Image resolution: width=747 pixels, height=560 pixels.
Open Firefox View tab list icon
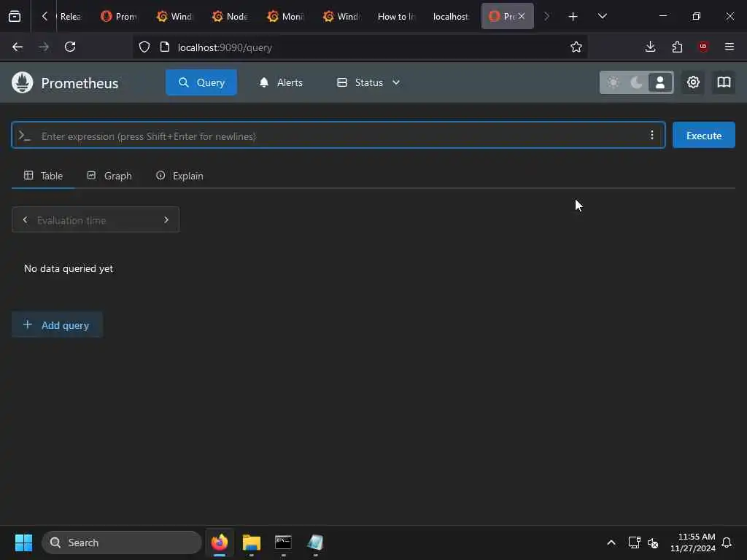click(x=15, y=16)
